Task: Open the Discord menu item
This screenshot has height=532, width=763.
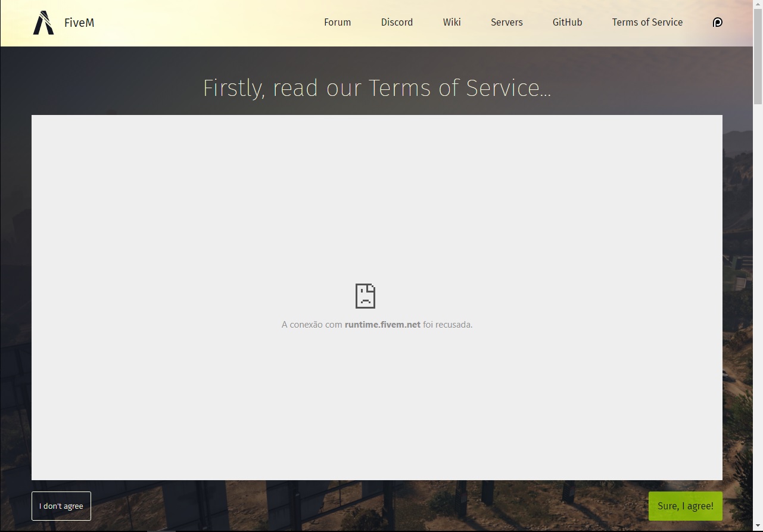Action: coord(397,22)
